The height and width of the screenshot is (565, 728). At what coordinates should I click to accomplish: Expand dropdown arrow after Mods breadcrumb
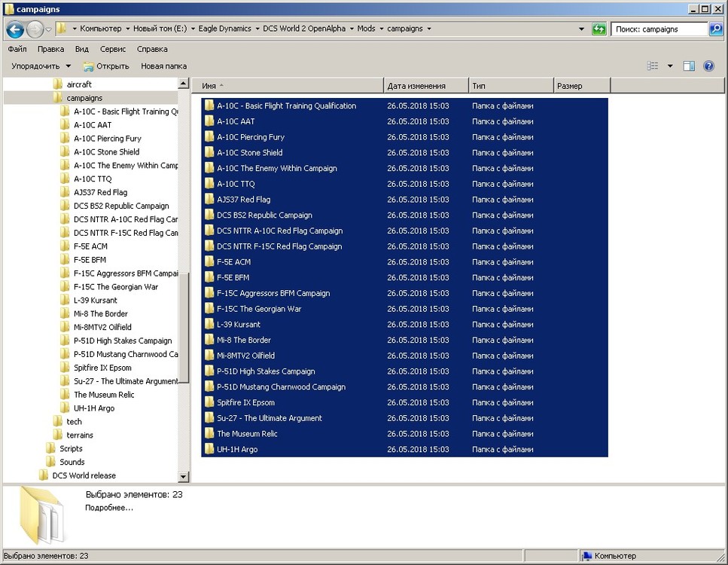click(x=382, y=29)
